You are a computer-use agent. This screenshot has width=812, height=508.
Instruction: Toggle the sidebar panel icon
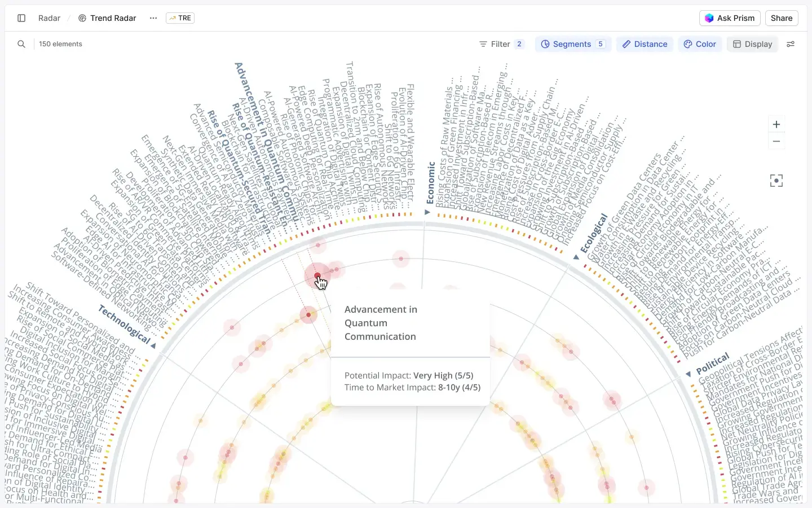click(x=21, y=18)
